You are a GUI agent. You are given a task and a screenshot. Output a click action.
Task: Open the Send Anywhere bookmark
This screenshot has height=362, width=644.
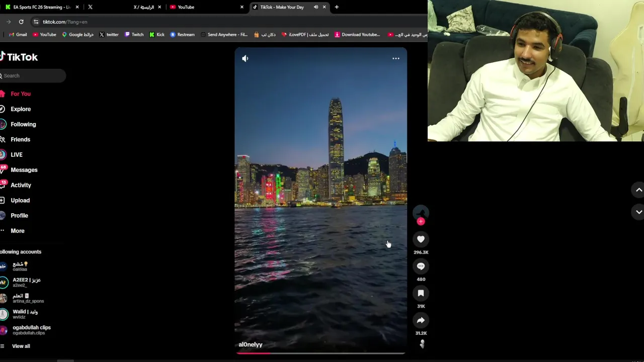(224, 35)
